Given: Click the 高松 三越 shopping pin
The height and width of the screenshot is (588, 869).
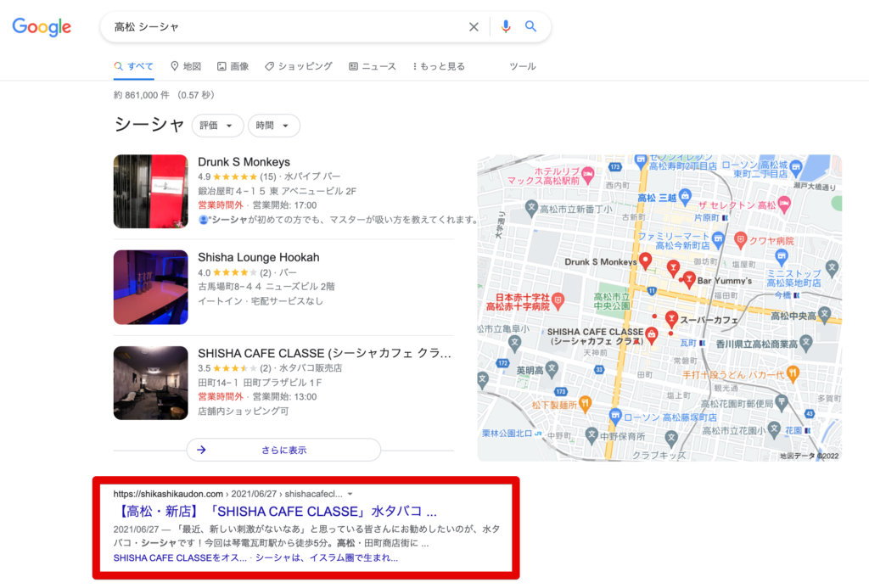Looking at the screenshot, I should 685,196.
